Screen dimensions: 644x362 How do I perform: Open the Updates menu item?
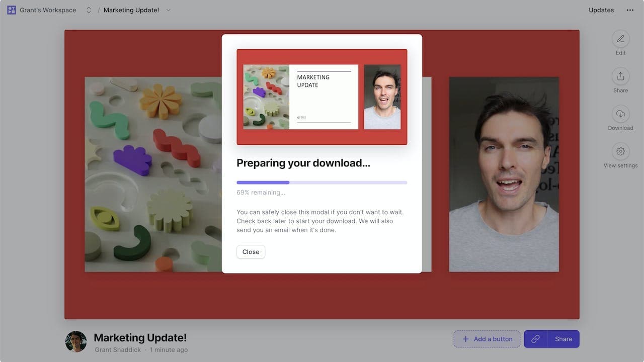click(601, 10)
